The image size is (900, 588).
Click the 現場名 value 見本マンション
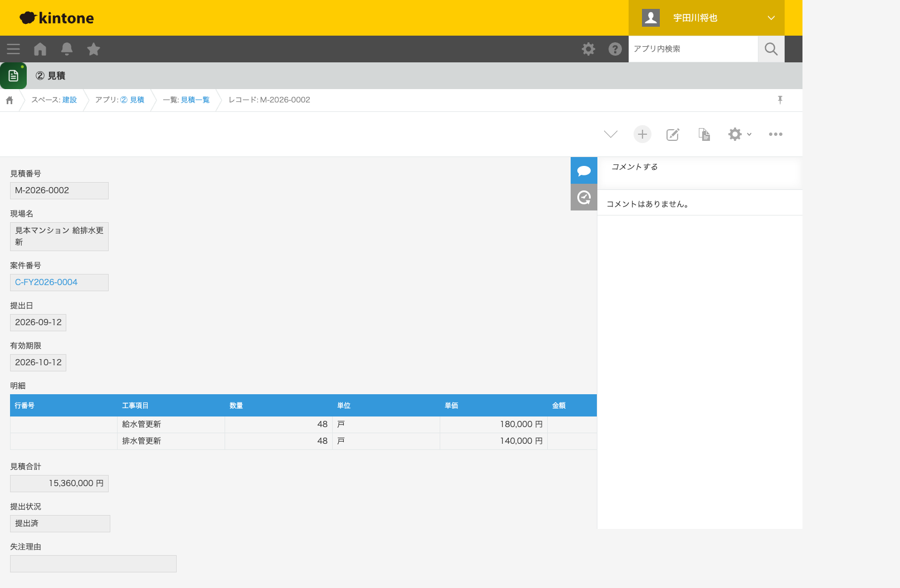[x=59, y=237]
